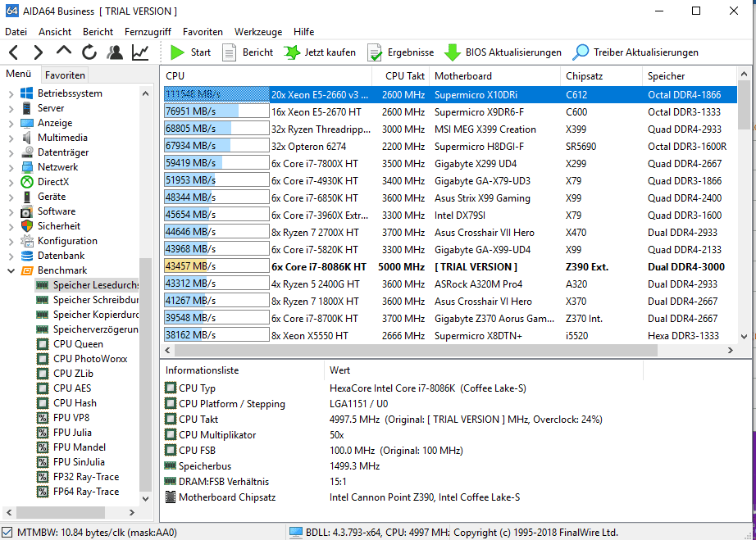Viewport: 756px width, 540px height.
Task: Select the Netzwerk icon
Action: tap(27, 168)
